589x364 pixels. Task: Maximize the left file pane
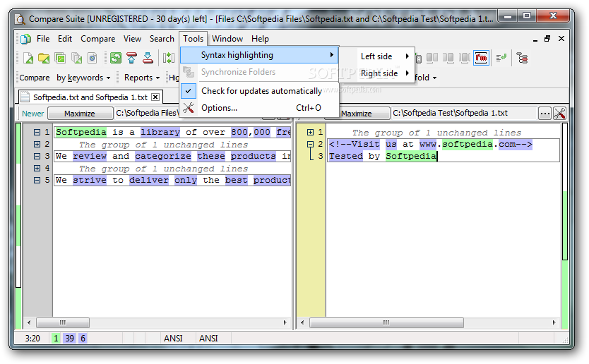[x=80, y=114]
